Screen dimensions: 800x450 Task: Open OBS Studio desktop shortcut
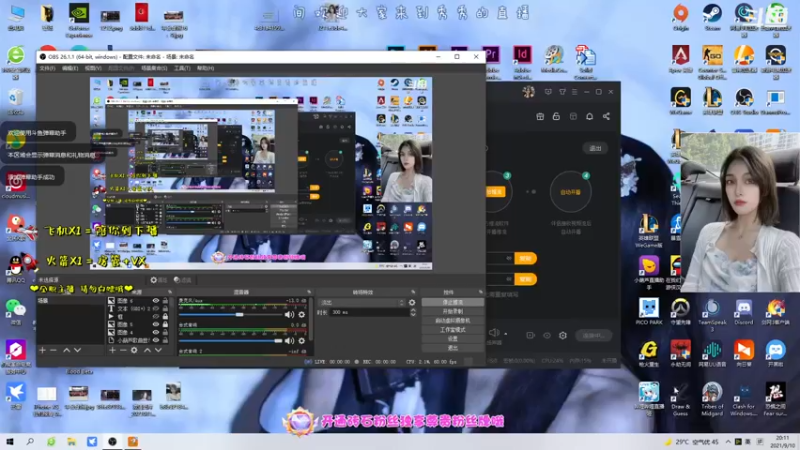pyautogui.click(x=743, y=101)
